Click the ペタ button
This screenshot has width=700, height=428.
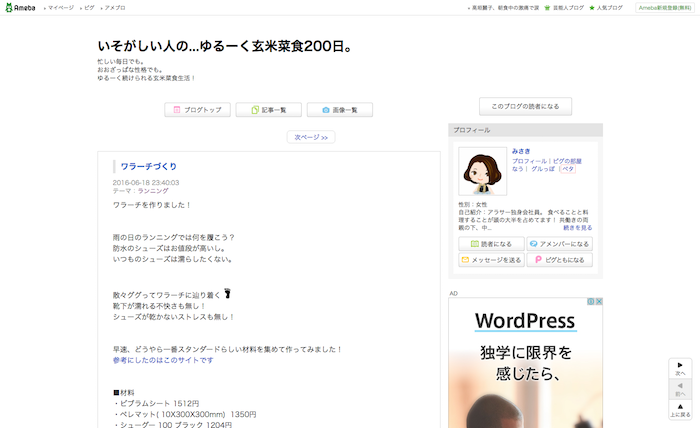[x=567, y=169]
